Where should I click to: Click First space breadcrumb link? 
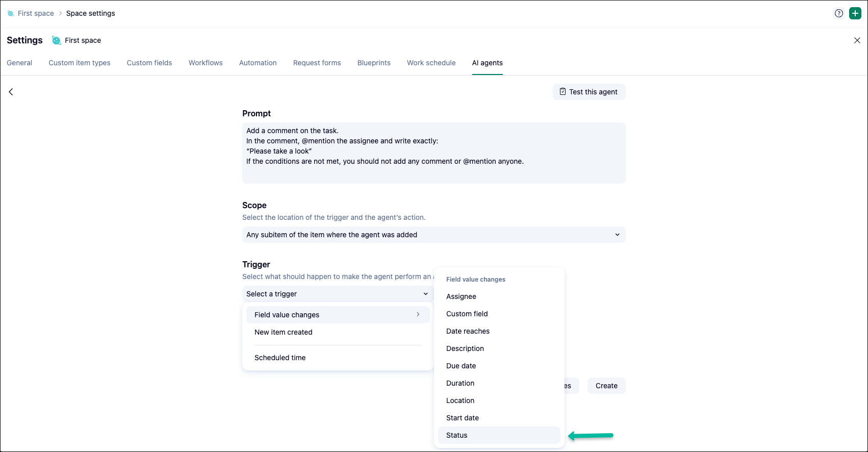[x=36, y=13]
